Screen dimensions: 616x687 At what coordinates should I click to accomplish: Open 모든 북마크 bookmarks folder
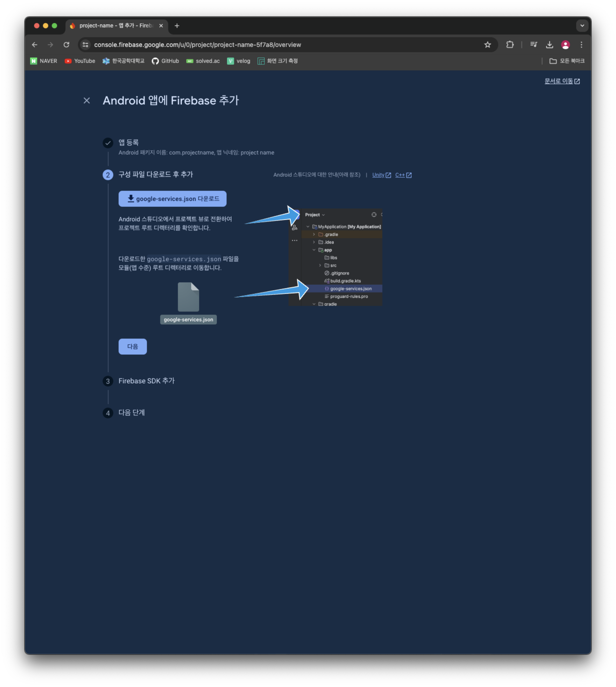click(x=567, y=61)
